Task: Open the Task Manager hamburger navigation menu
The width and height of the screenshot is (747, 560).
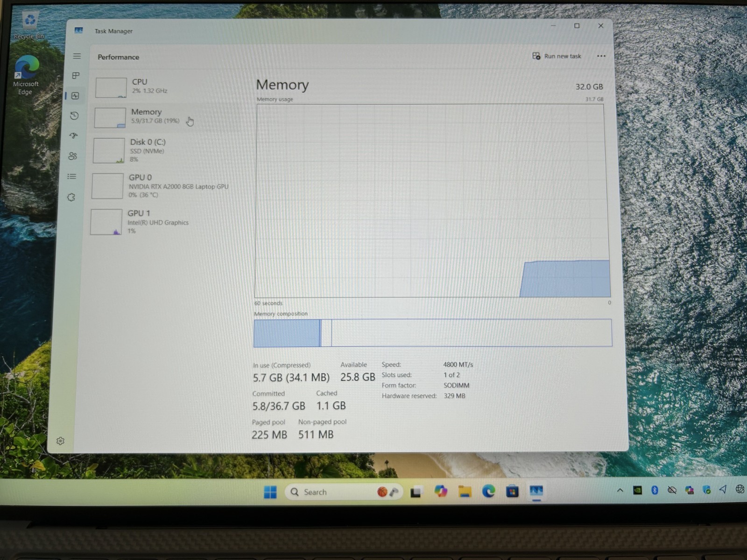Action: click(77, 56)
